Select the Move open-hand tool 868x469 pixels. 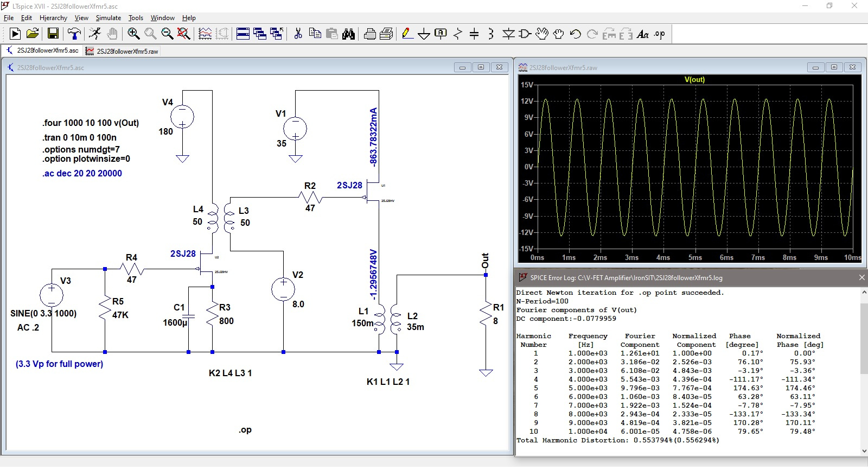542,34
